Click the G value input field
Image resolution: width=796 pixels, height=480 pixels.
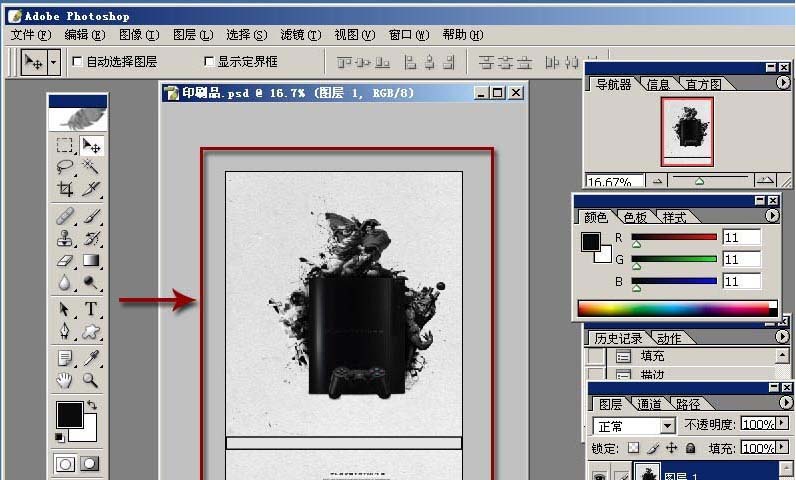pos(742,259)
